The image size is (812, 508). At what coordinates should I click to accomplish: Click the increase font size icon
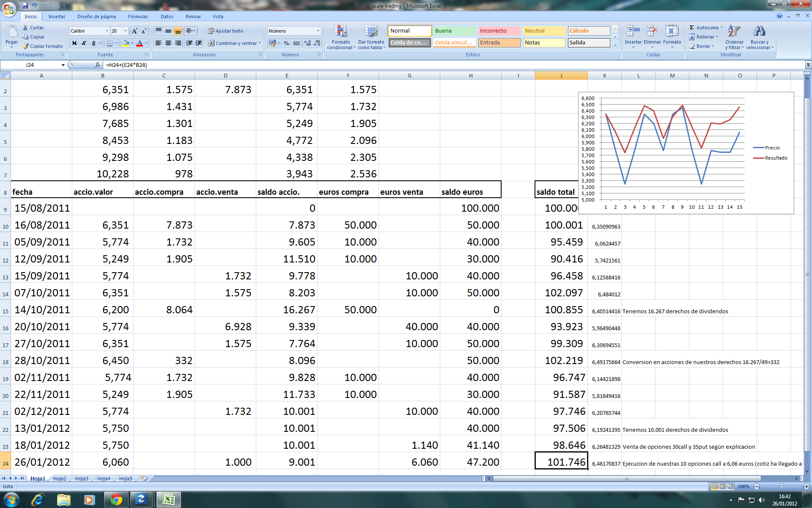tap(134, 31)
